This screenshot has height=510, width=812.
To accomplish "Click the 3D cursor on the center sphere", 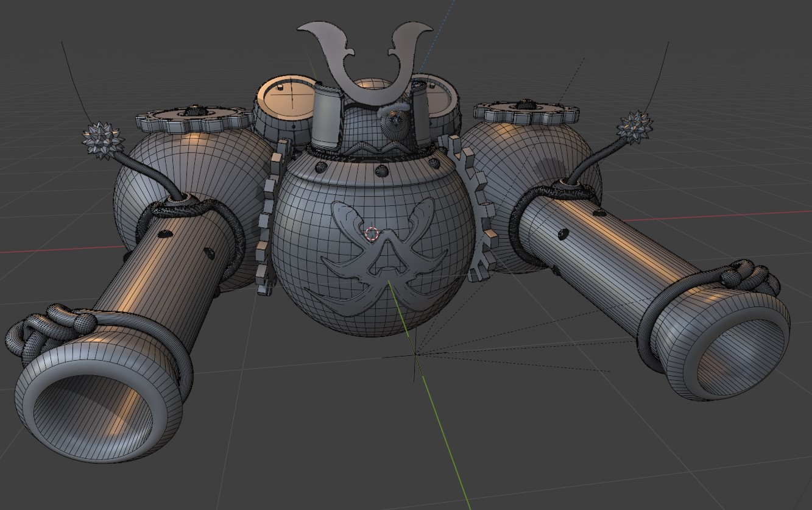I will tap(372, 233).
